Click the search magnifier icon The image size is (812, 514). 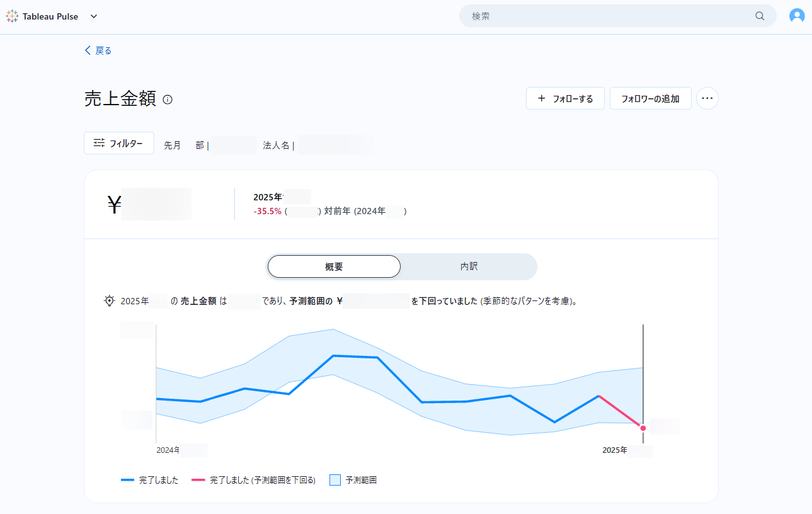click(760, 16)
